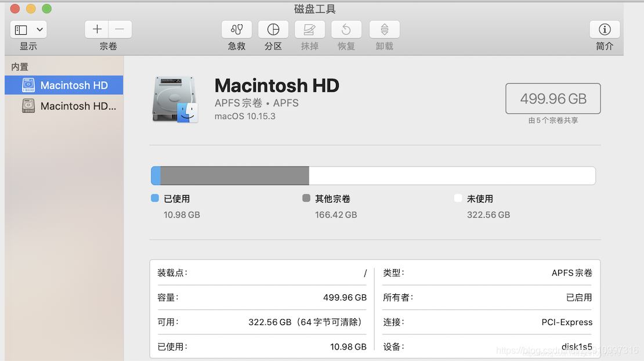
Task: Click the Erase (抹掉) toolbar icon
Action: 310,30
